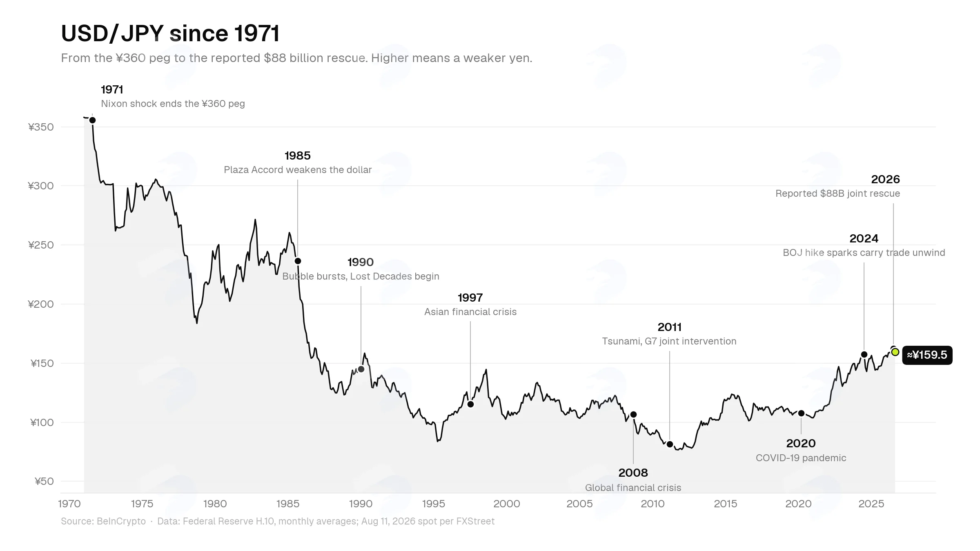
Task: Click the ¥100 y-axis label
Action: [42, 422]
